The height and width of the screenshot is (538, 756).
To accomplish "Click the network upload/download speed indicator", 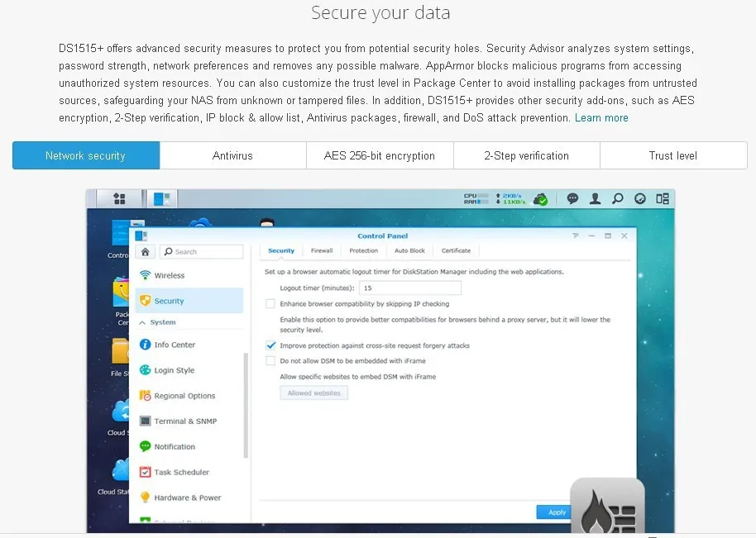I will pos(510,199).
